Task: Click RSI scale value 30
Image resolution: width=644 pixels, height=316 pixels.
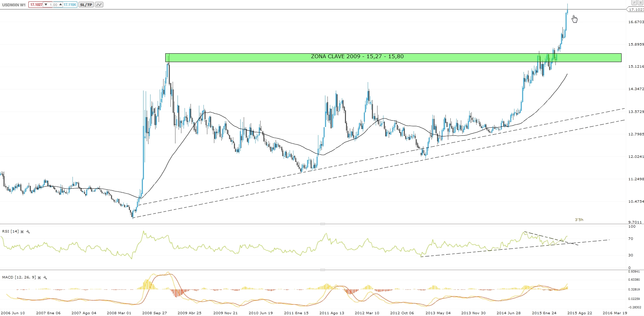Action: (631, 255)
